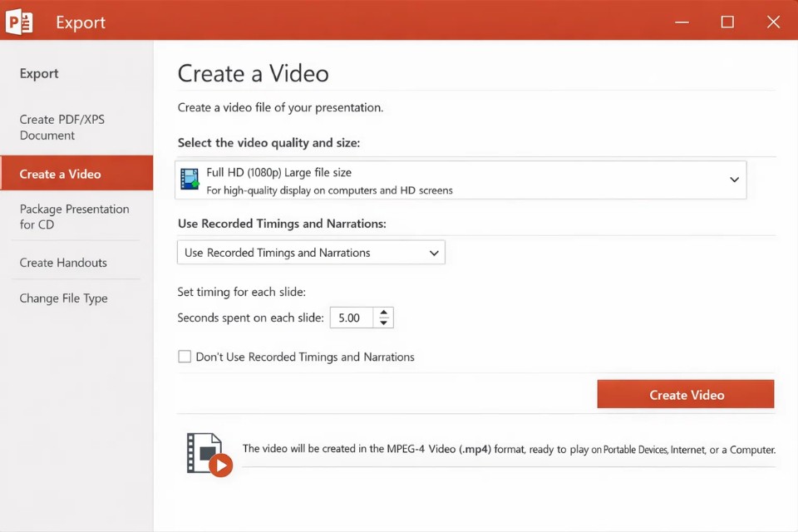Click the MPEG-4 video format icon
This screenshot has height=532, width=798.
coord(209,454)
